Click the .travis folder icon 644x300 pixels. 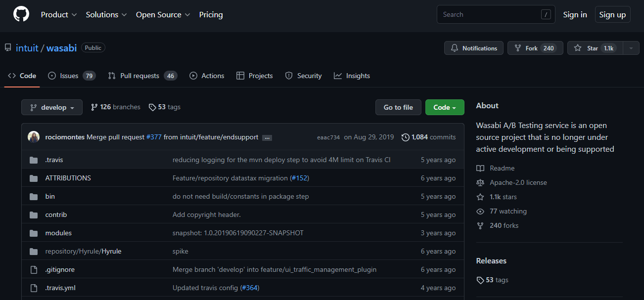coord(34,160)
